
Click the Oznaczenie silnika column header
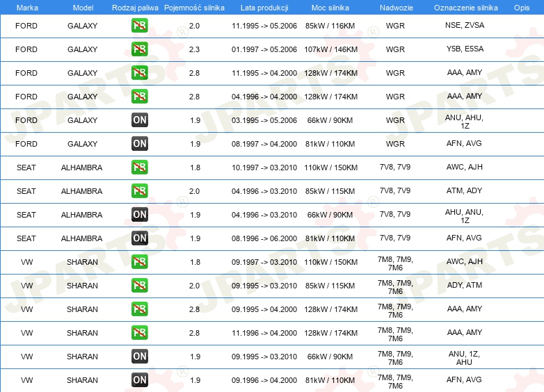point(465,8)
